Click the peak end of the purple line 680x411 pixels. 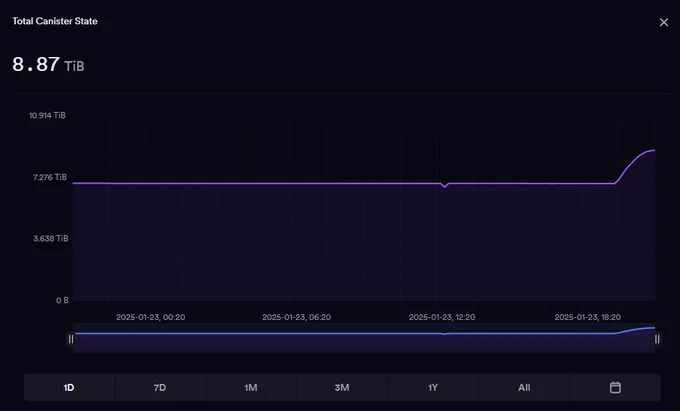pyautogui.click(x=654, y=150)
